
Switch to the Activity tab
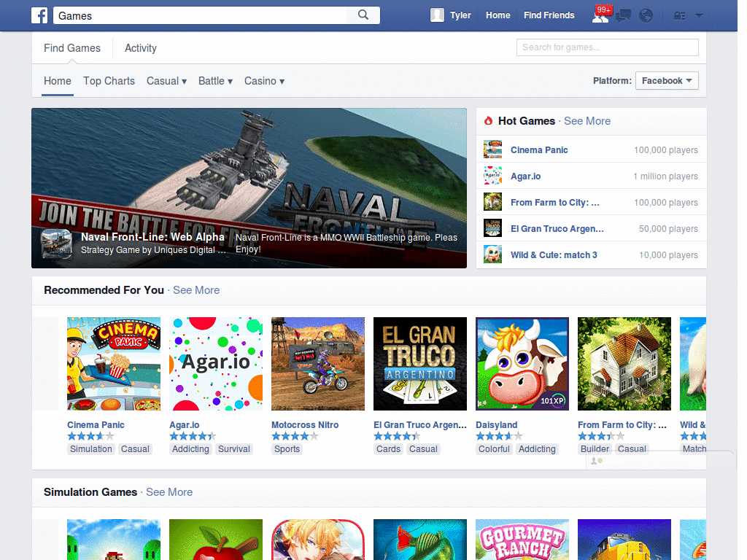(141, 48)
